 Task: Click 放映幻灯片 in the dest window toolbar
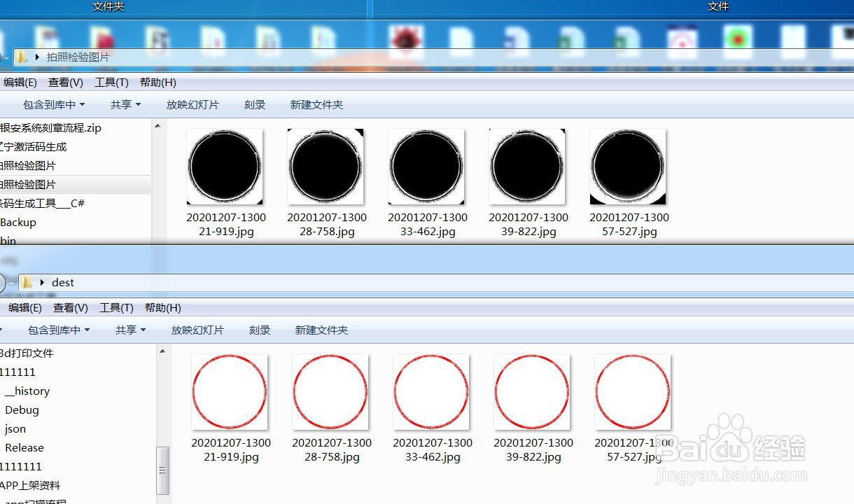coord(197,330)
